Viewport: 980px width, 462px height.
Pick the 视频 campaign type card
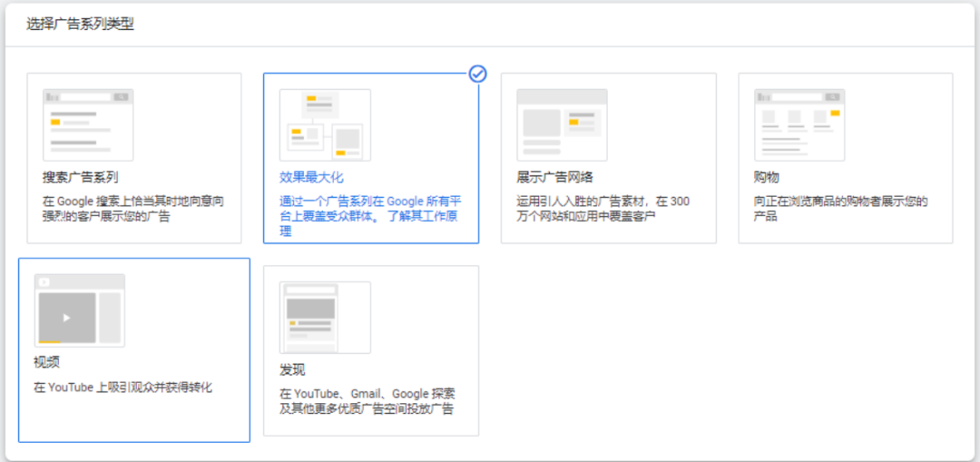click(134, 350)
